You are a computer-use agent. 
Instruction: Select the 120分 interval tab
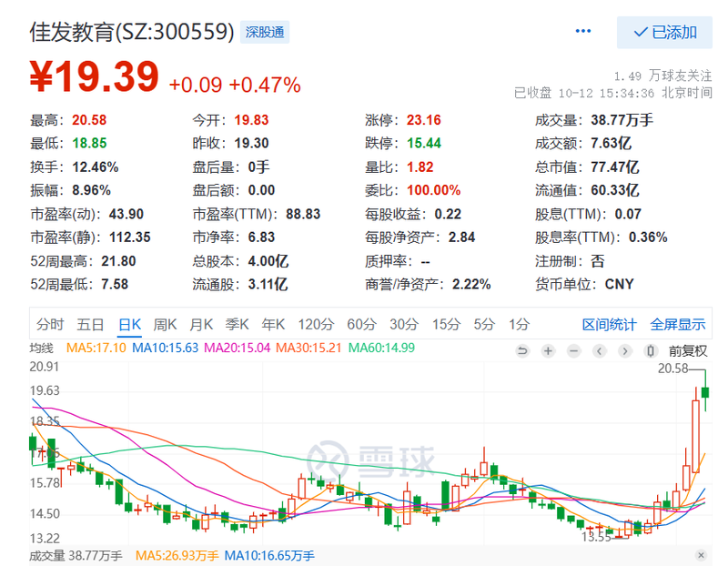pos(316,324)
